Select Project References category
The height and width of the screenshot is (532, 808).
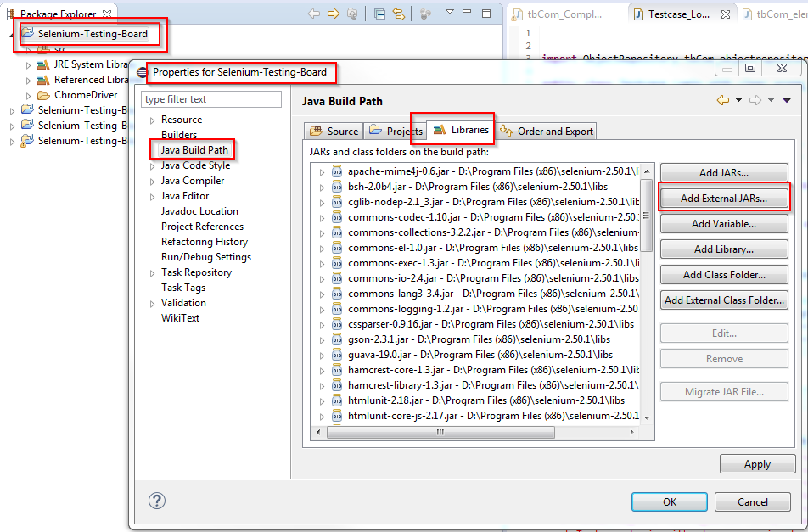pos(202,227)
